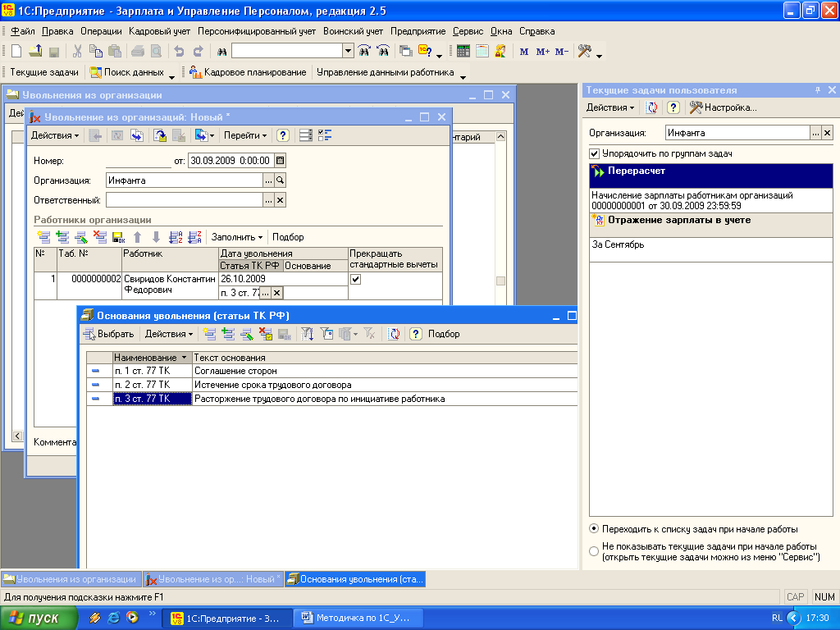840x630 pixels.
Task: Click the add new item icon in Основания увольнения
Action: pyautogui.click(x=209, y=334)
